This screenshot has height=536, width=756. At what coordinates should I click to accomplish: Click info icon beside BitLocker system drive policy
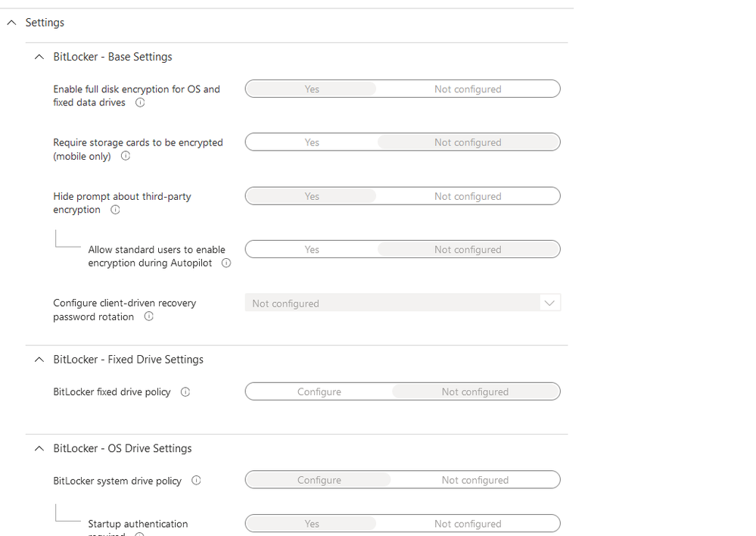(x=196, y=480)
